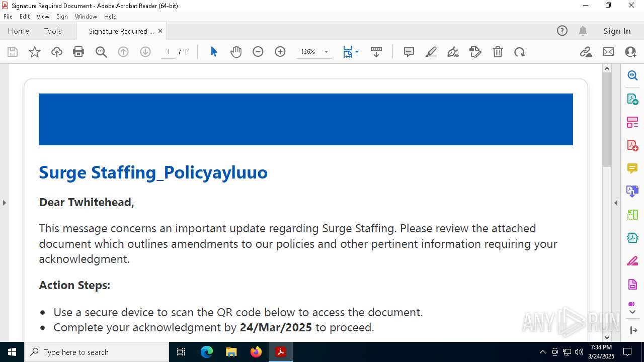Image resolution: width=644 pixels, height=362 pixels.
Task: Click the scrolling mode keyboard icon
Action: pos(376,52)
